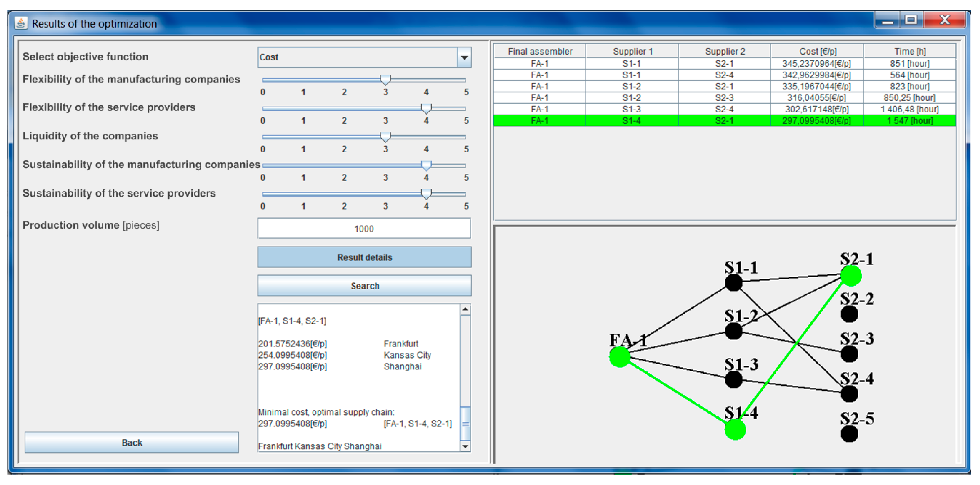Viewport: 980px width, 485px height.
Task: Click the service providers sustainability slider thumb
Action: (x=426, y=194)
